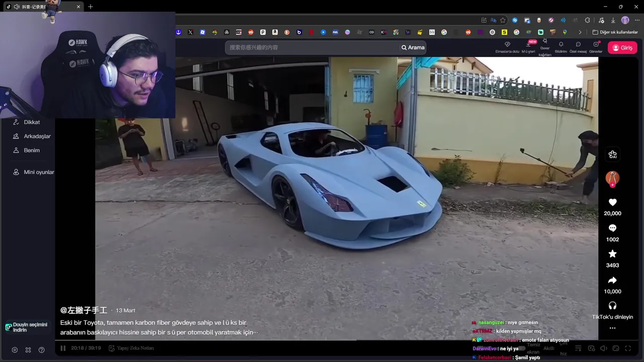The height and width of the screenshot is (362, 644).
Task: Click the Arama search button
Action: (x=413, y=47)
